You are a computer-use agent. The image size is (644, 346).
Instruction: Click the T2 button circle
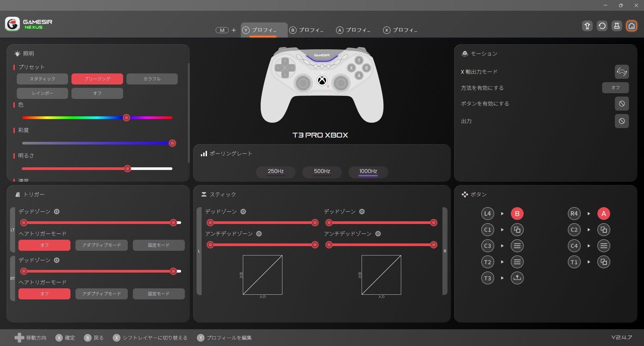pos(488,262)
